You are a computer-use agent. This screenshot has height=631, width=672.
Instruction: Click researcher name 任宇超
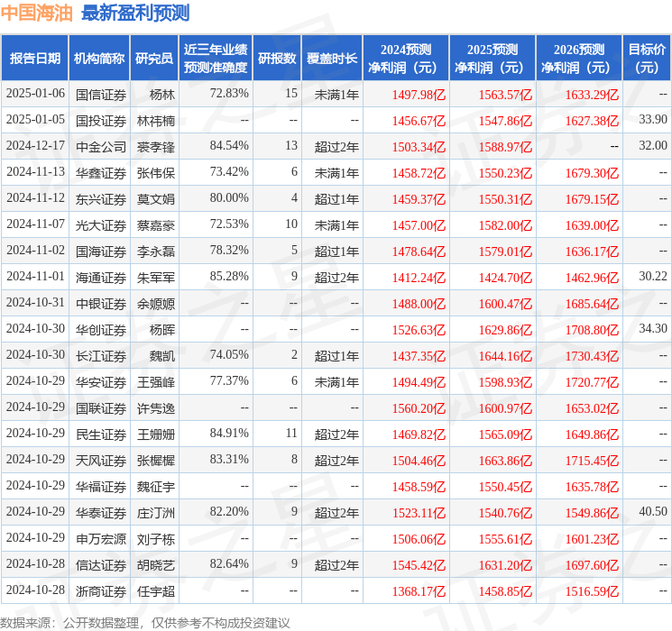click(156, 590)
